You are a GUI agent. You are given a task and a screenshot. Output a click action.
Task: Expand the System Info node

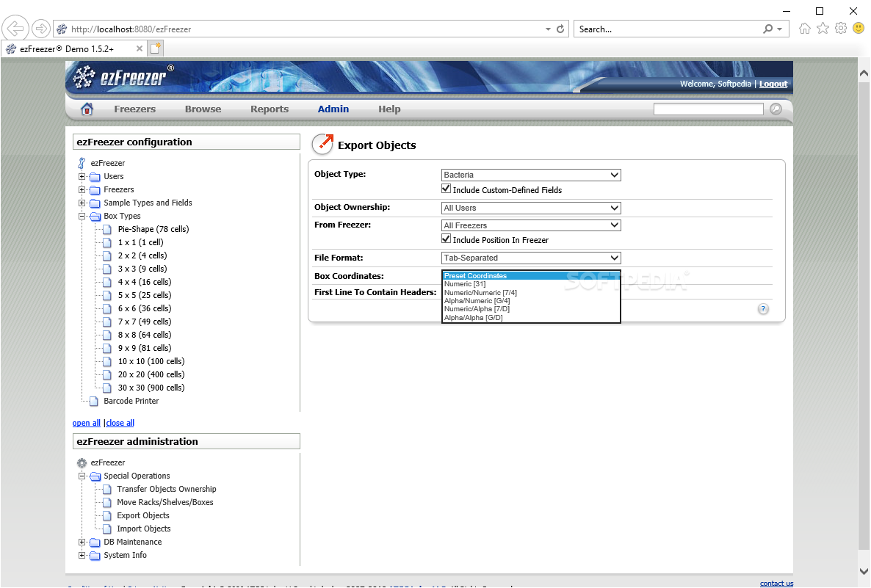(82, 556)
